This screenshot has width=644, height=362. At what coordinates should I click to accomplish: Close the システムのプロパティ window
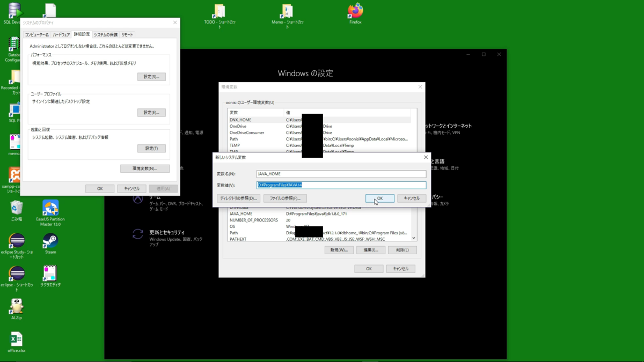(175, 23)
